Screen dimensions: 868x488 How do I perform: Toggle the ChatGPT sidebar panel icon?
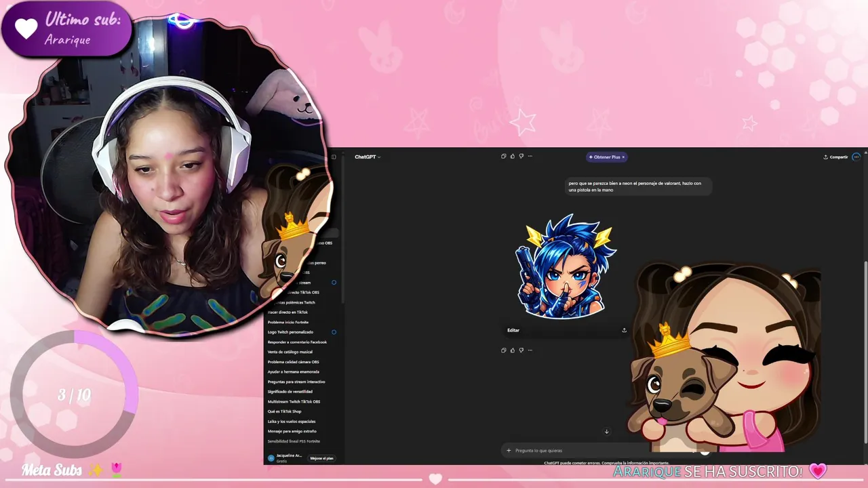[x=334, y=157]
